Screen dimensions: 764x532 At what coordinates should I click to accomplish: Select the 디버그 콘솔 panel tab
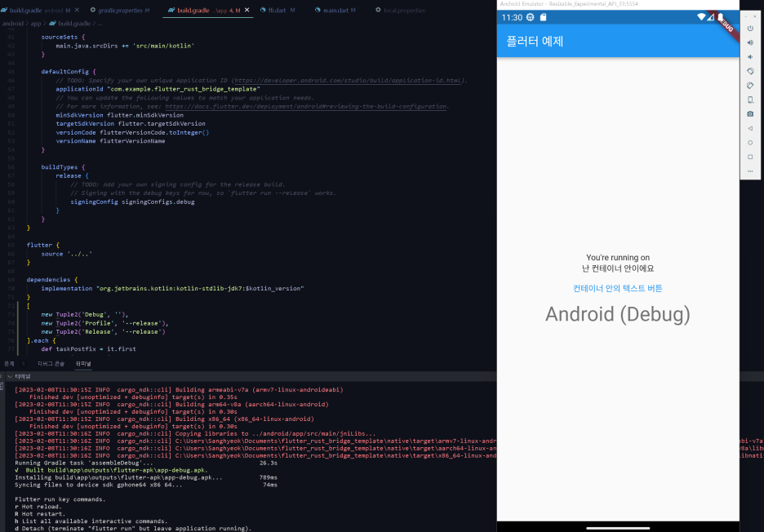(51, 364)
